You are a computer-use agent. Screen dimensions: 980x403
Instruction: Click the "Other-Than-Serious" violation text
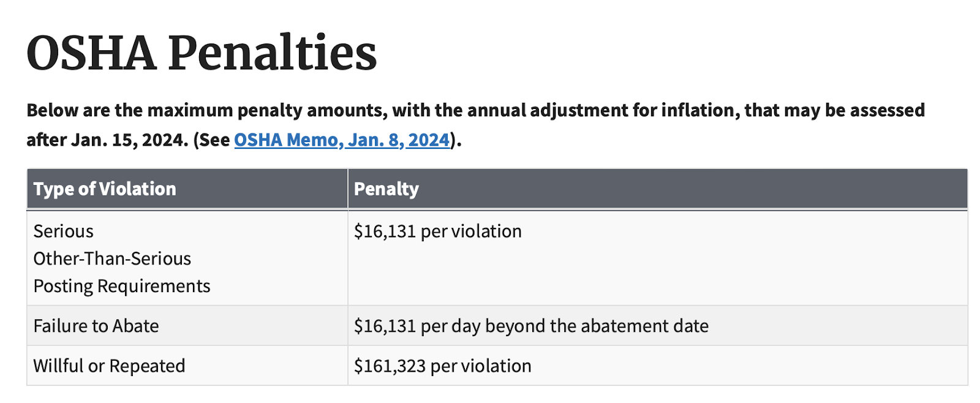(112, 259)
